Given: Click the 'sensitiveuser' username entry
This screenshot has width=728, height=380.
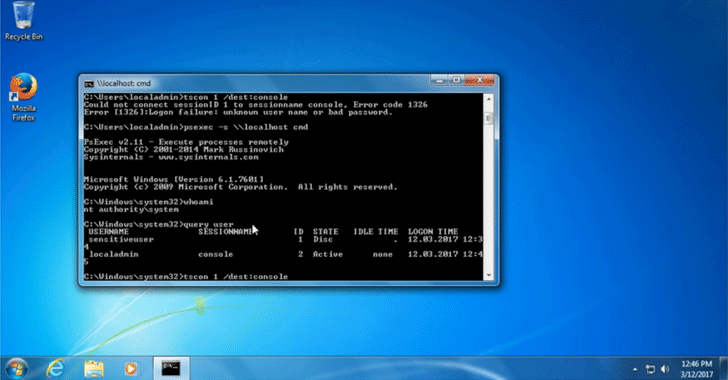Looking at the screenshot, I should click(121, 240).
